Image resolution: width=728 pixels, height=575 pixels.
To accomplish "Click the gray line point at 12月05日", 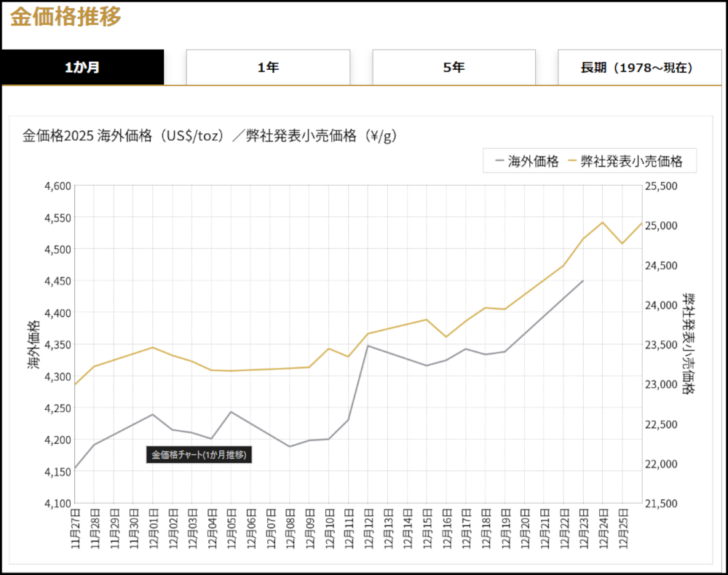I will pos(231,412).
